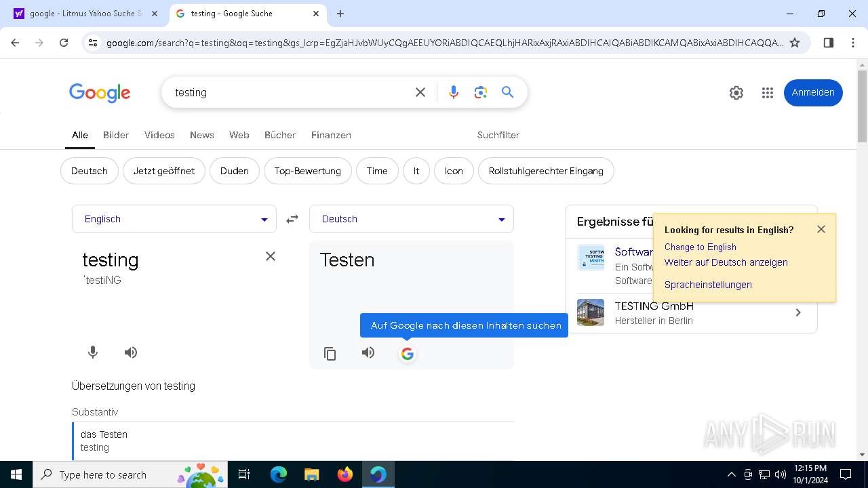
Task: Click the Windows taskbar search box
Action: 129,474
